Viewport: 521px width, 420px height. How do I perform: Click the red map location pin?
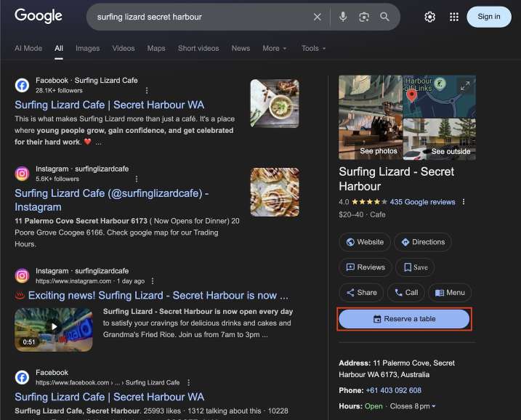coord(412,96)
